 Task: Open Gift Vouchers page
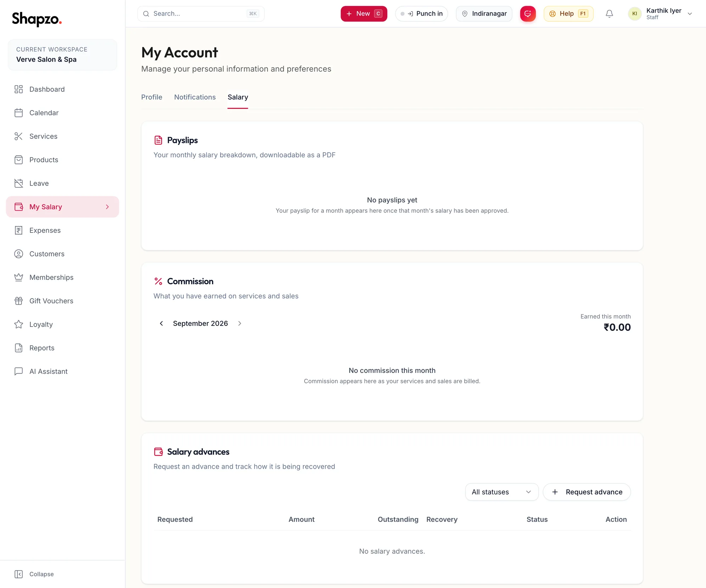62,301
